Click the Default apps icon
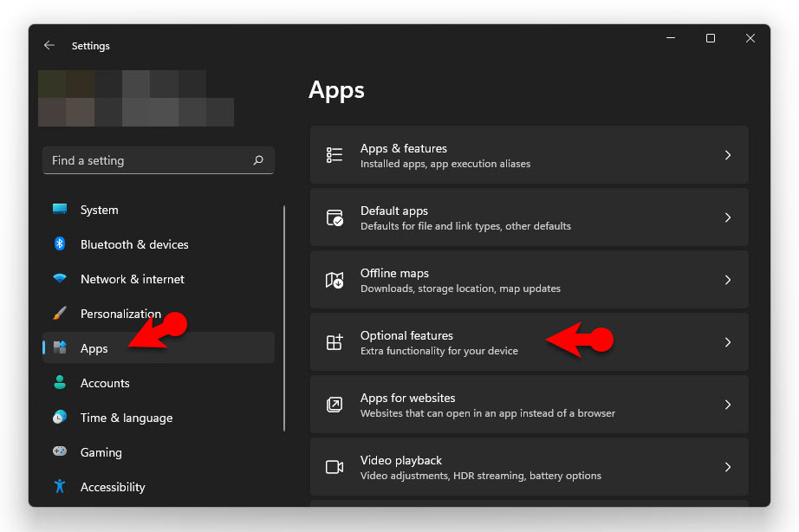 click(335, 217)
